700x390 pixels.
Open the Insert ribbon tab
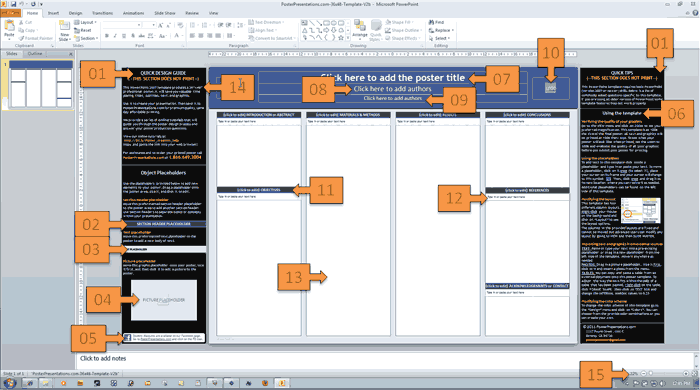[53, 13]
